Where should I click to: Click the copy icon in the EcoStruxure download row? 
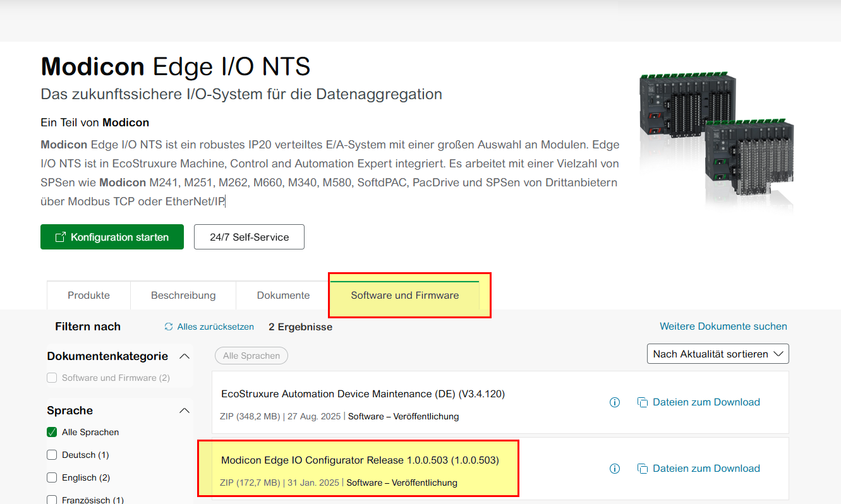(643, 402)
